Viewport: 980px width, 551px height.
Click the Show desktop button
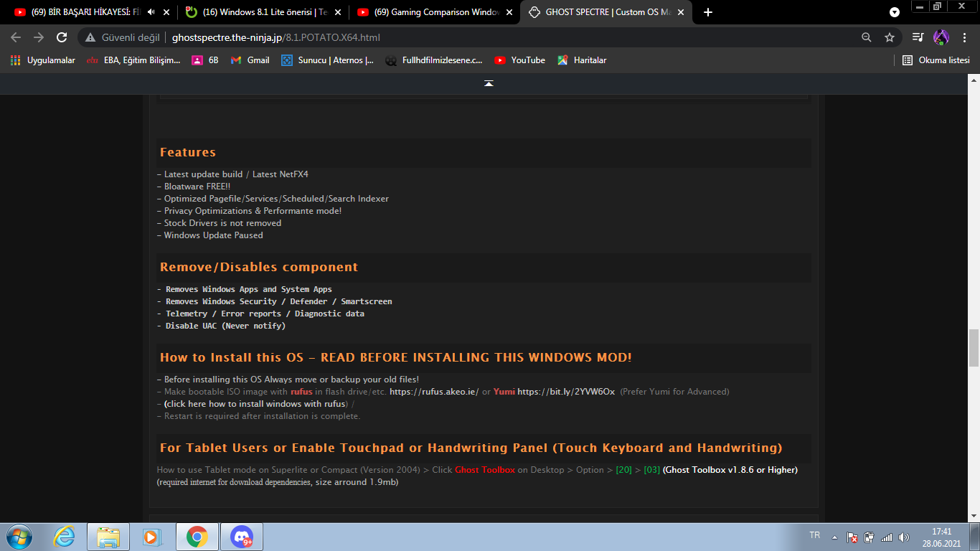(975, 537)
